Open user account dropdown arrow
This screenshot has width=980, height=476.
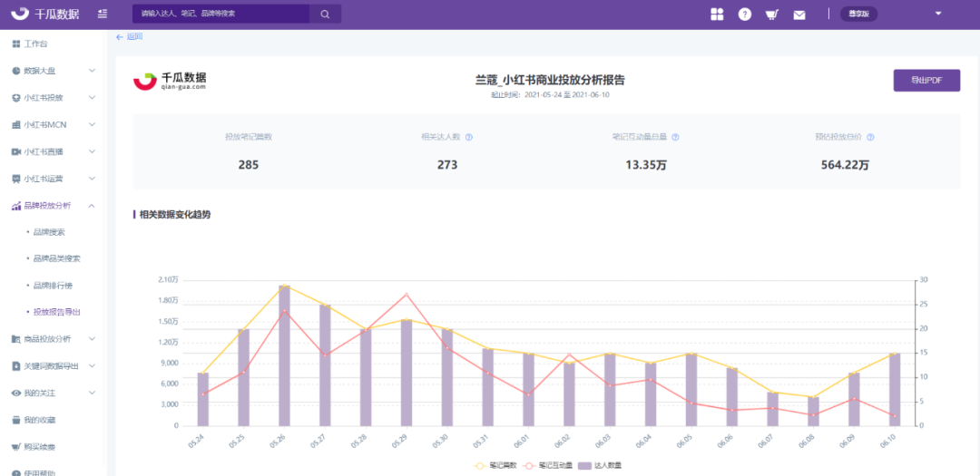pyautogui.click(x=938, y=14)
